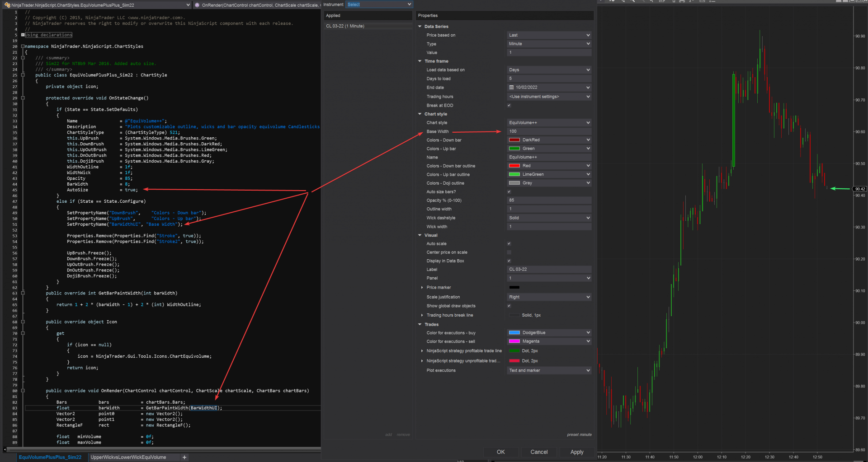The image size is (868, 462).
Task: Toggle the Auto size bars checkbox
Action: [509, 192]
